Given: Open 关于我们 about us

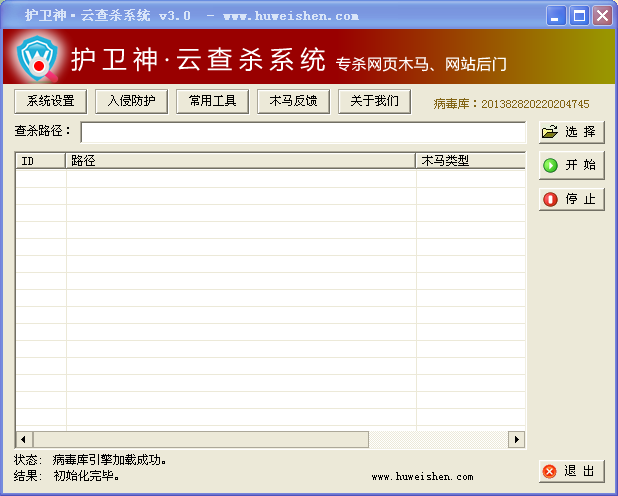Looking at the screenshot, I should (x=374, y=101).
